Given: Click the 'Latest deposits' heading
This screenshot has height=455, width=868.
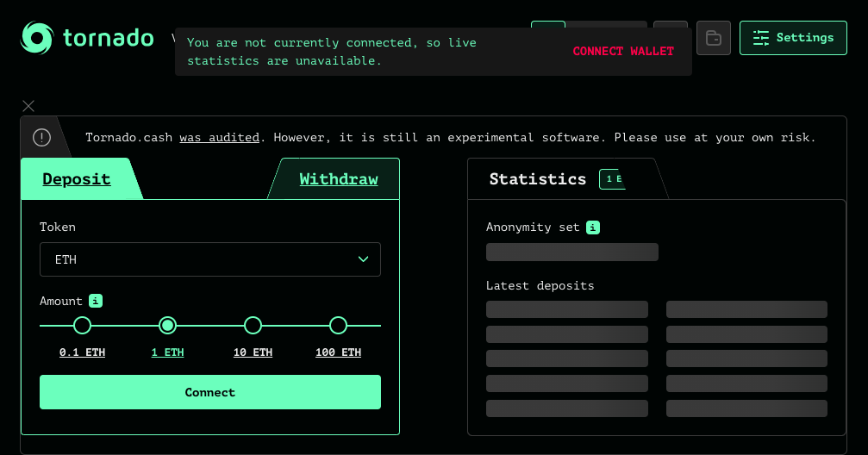Looking at the screenshot, I should point(540,285).
